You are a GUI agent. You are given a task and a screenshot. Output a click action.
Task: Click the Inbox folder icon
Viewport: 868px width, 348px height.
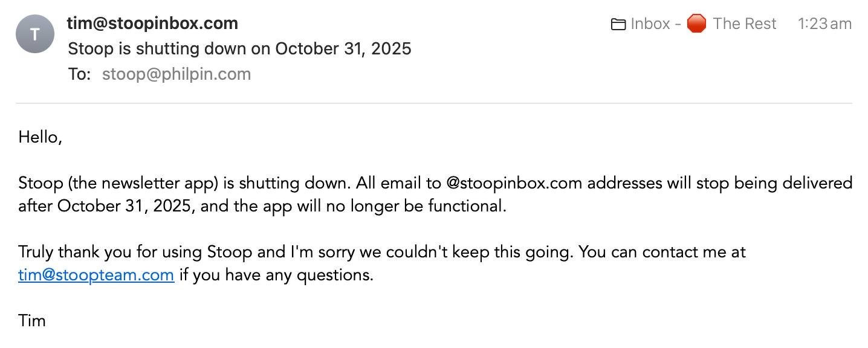click(618, 24)
